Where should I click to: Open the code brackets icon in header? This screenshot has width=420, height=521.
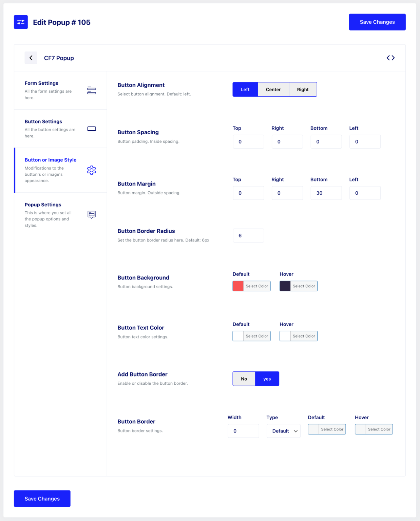click(x=390, y=58)
